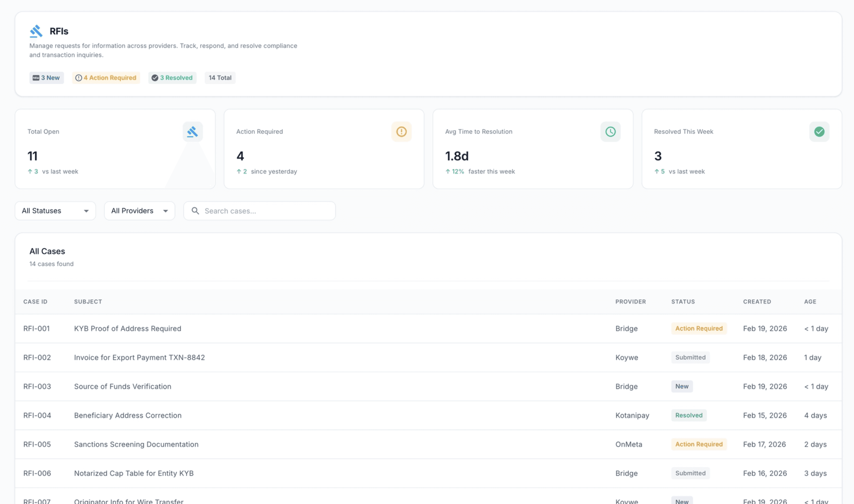
Task: Sort by the Created column header
Action: 757,302
